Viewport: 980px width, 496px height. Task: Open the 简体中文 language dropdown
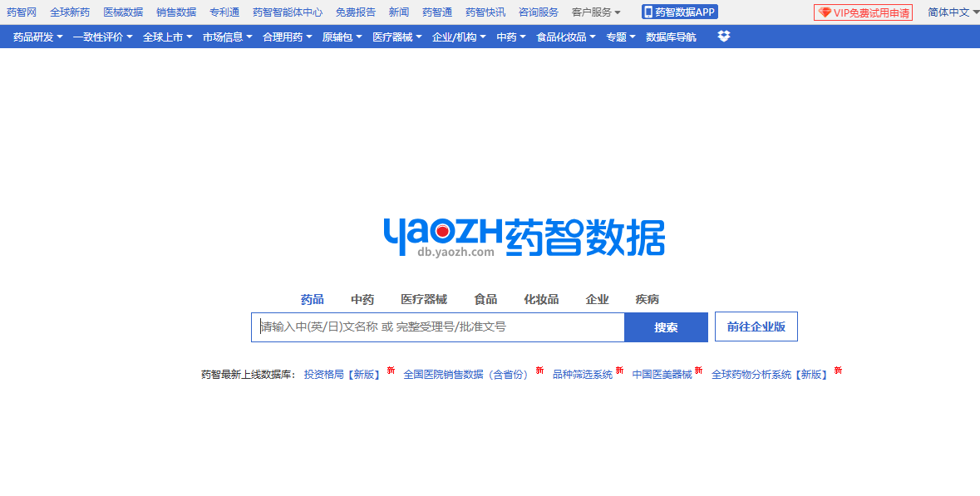pyautogui.click(x=953, y=12)
